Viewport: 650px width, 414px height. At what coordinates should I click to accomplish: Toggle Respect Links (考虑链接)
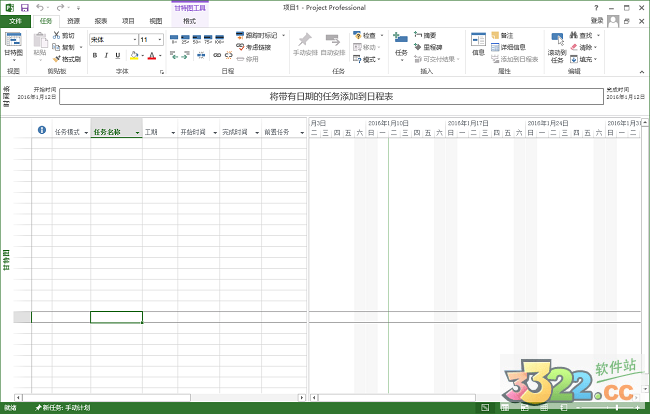[253, 47]
